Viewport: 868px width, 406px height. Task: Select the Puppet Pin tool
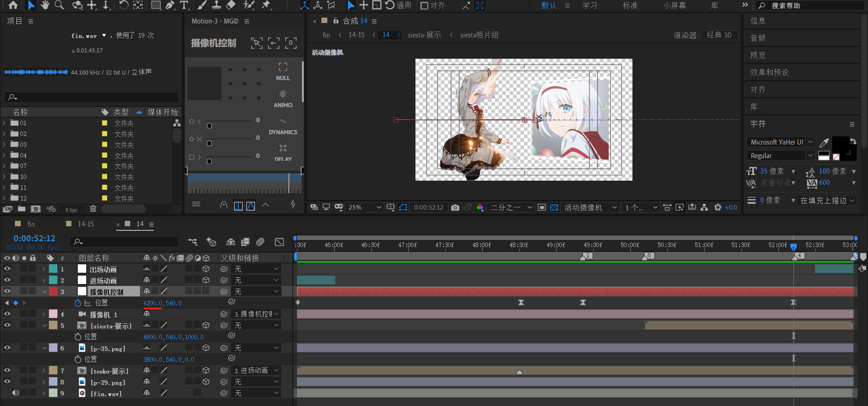pyautogui.click(x=266, y=5)
